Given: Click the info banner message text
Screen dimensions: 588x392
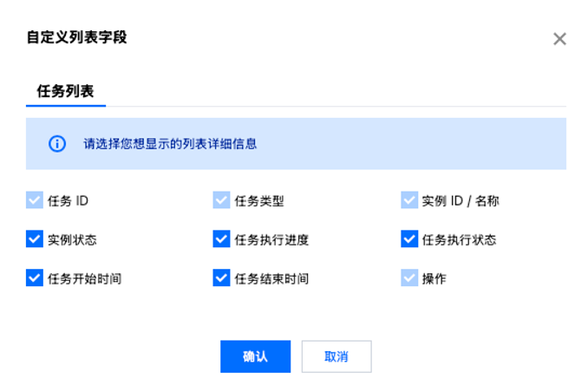Looking at the screenshot, I should point(170,144).
